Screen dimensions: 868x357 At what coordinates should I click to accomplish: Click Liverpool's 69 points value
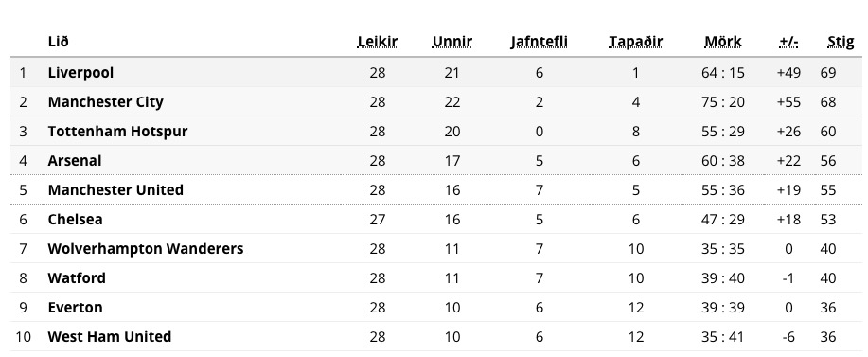pyautogui.click(x=828, y=73)
